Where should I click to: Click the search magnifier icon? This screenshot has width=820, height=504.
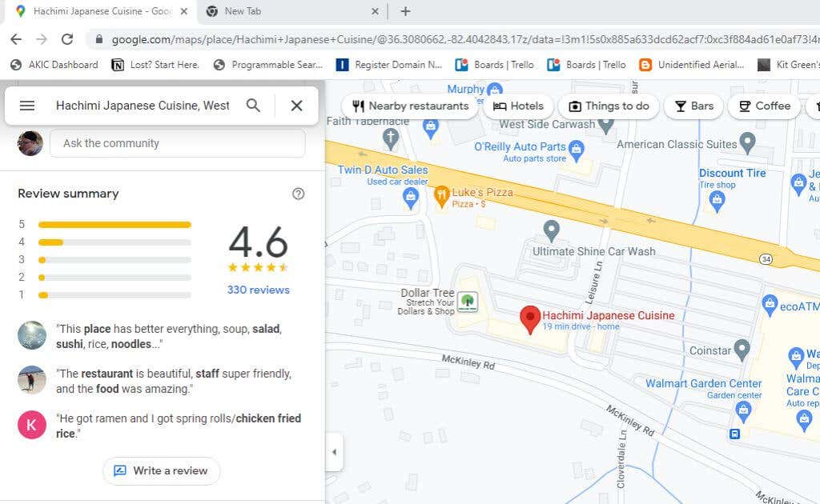tap(253, 106)
